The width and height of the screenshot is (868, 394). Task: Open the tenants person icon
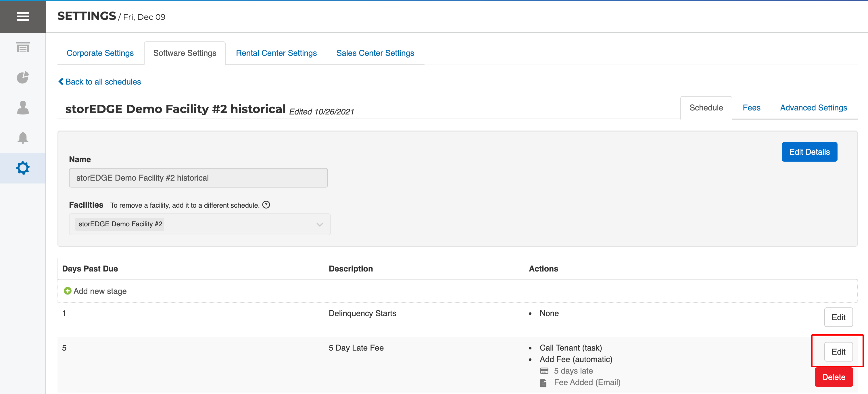[x=23, y=108]
